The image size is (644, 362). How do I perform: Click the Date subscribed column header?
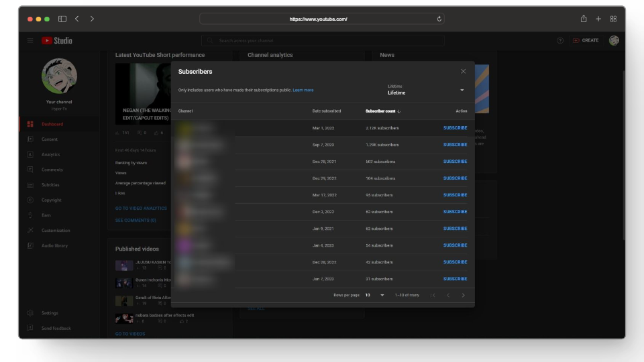pyautogui.click(x=327, y=111)
